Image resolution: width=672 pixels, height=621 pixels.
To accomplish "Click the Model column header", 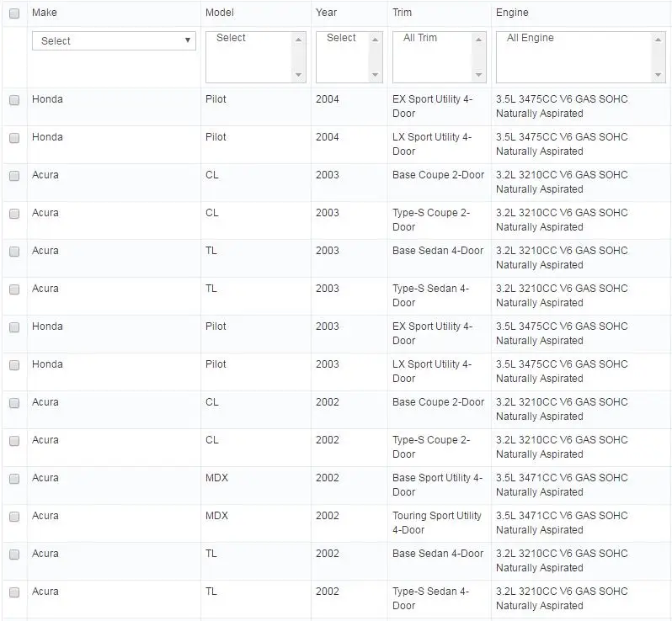I will [x=220, y=13].
